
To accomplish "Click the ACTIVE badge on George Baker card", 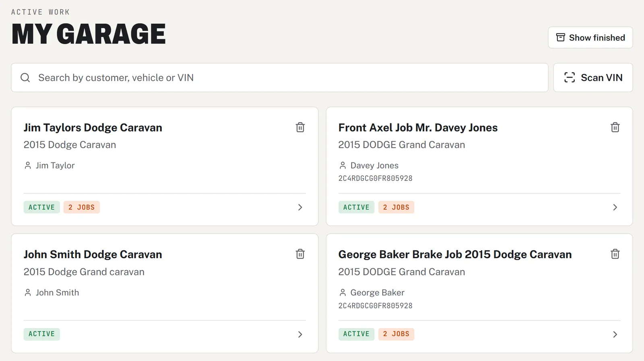I will [356, 334].
